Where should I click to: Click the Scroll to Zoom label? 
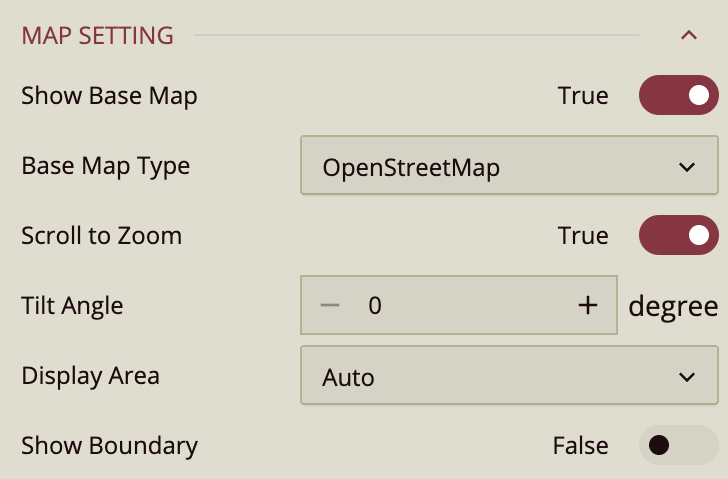[x=101, y=236]
